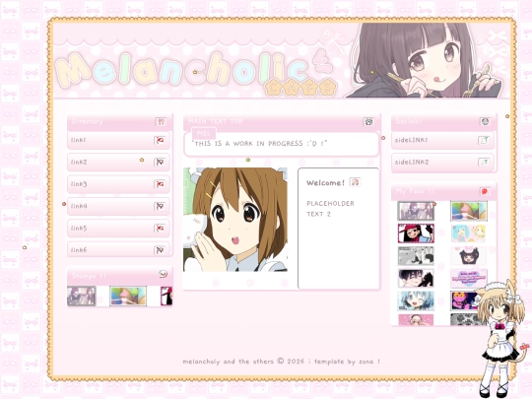
Task: Open the link3 directory entry
Action: coord(118,184)
